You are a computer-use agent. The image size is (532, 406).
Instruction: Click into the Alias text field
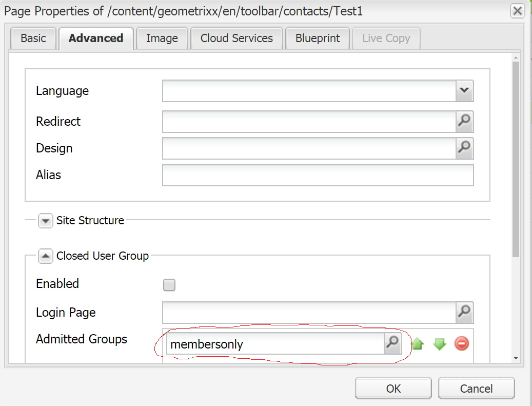click(x=318, y=175)
